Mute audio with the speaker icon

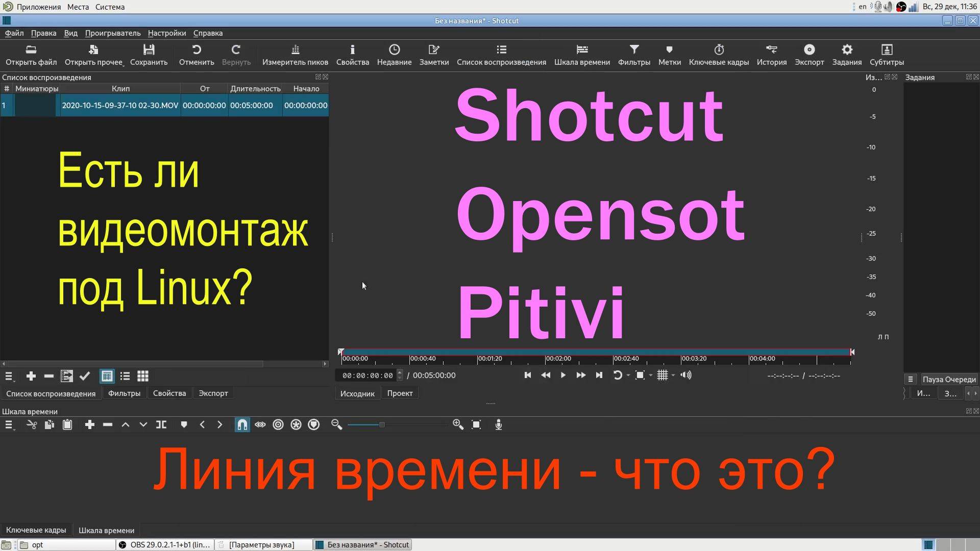point(686,375)
